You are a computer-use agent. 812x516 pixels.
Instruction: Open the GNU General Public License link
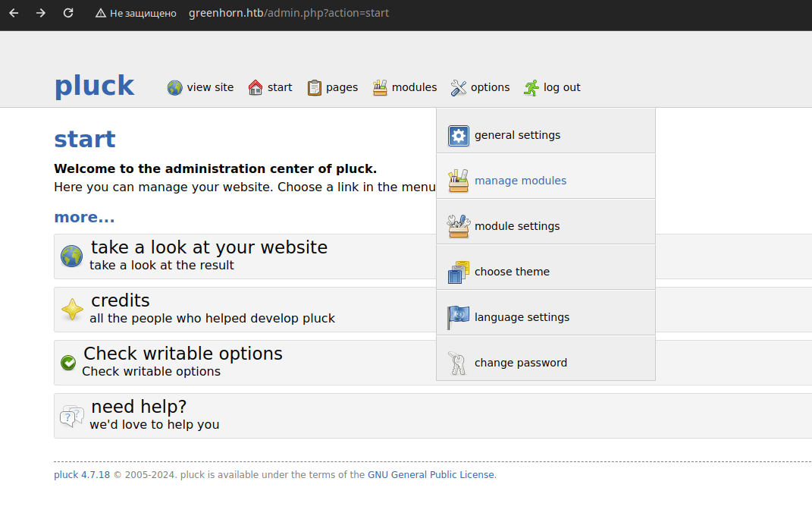pos(431,475)
